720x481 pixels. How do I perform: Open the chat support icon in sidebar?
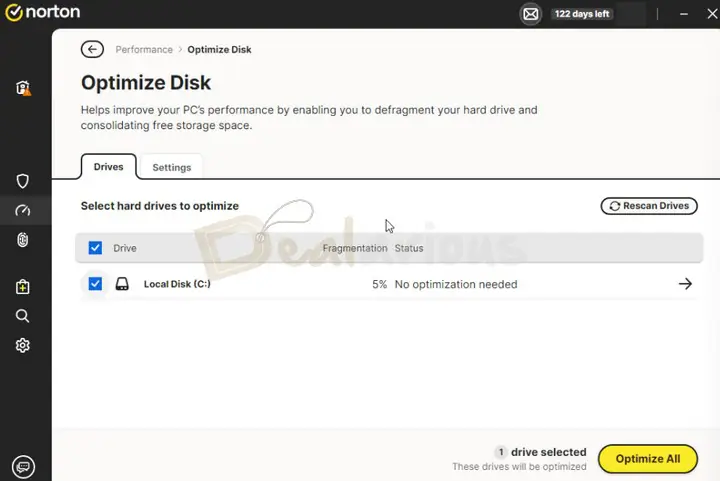tap(23, 467)
